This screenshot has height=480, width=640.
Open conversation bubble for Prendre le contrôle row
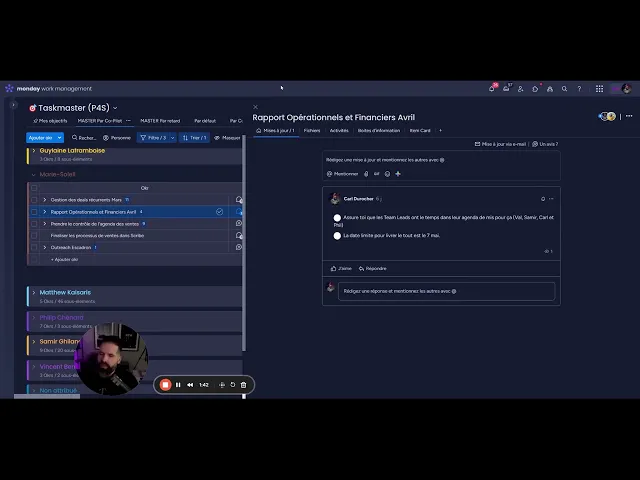(x=239, y=223)
